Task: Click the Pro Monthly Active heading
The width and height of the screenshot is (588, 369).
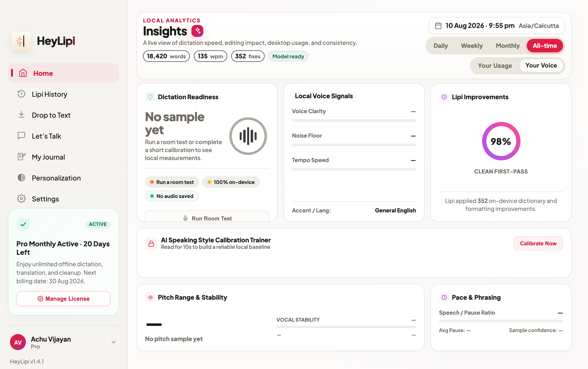Action: click(63, 248)
